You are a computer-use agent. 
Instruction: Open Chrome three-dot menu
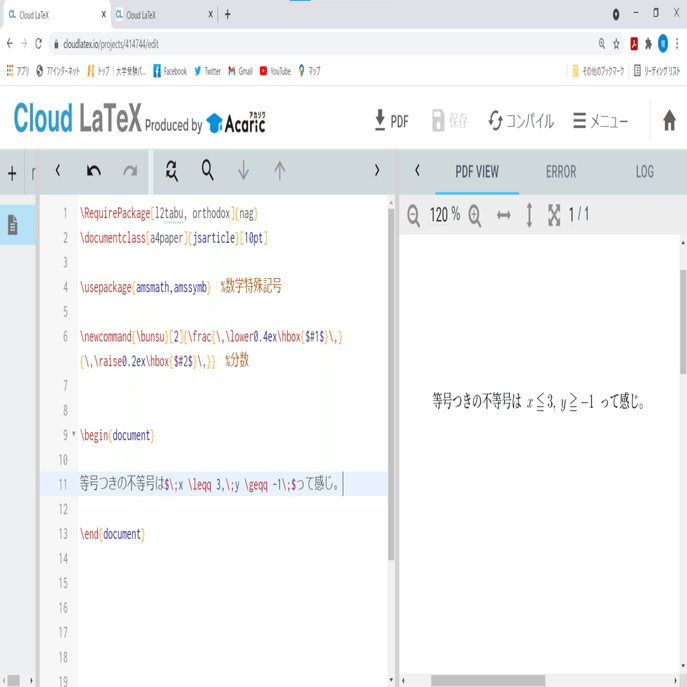coord(677,44)
